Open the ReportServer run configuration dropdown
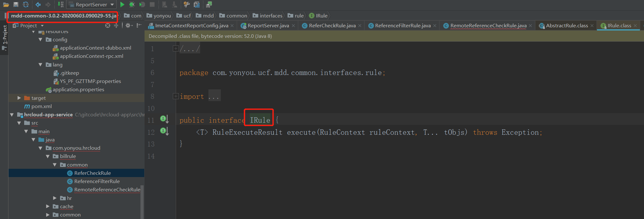This screenshot has width=644, height=219. 91,4
